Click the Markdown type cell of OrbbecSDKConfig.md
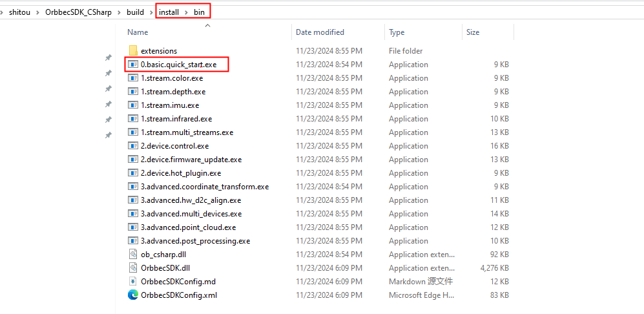644x314 pixels. point(421,281)
